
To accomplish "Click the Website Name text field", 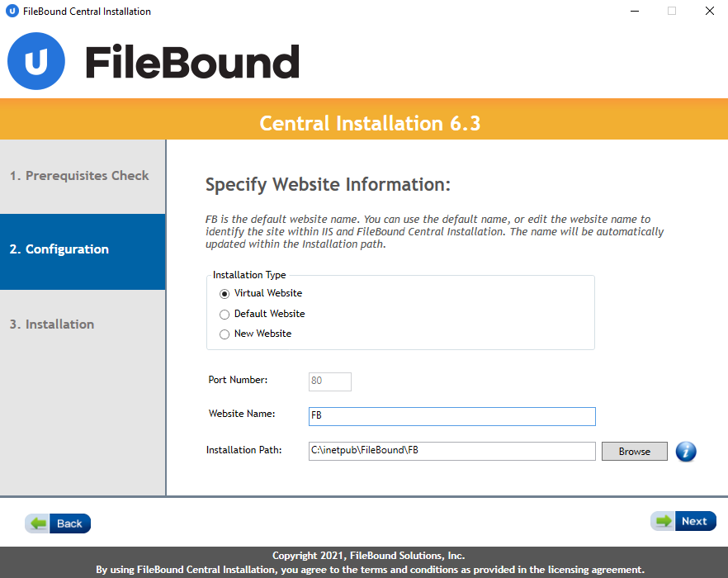I will [451, 416].
